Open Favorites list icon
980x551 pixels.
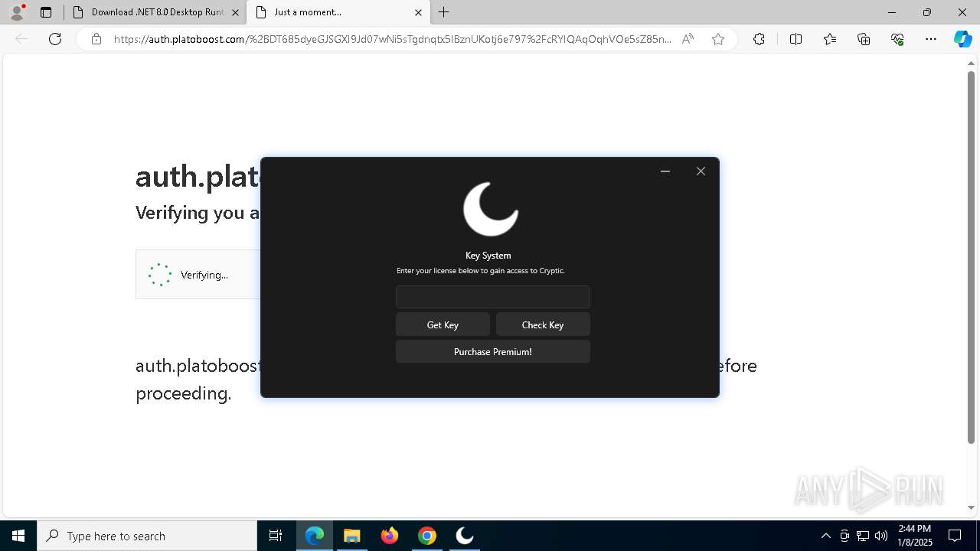click(x=830, y=39)
